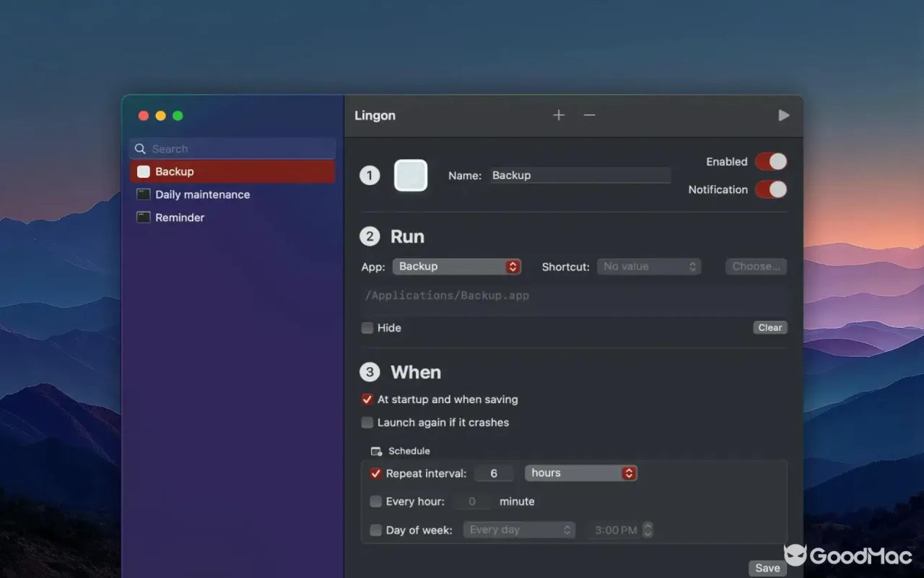Click the Search field in sidebar
This screenshot has width=924, height=578.
(232, 149)
